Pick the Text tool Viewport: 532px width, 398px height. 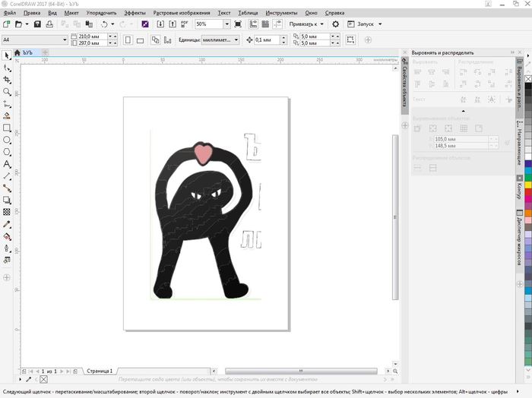pyautogui.click(x=7, y=164)
